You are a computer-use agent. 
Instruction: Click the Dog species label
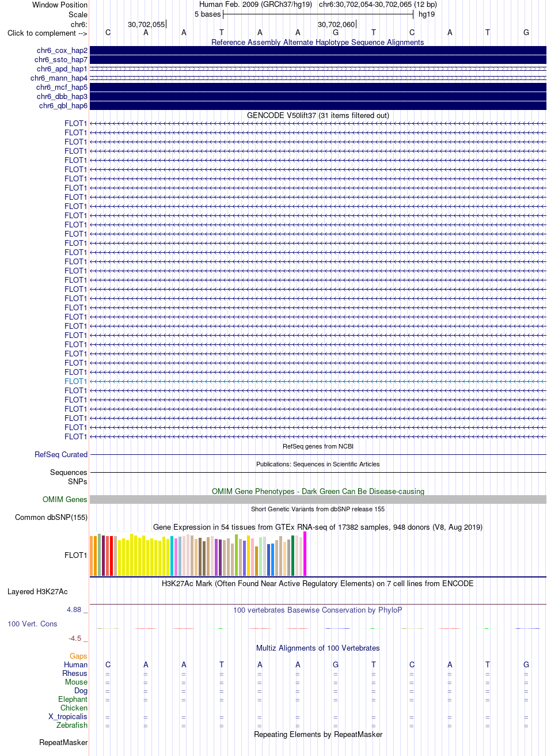click(81, 691)
